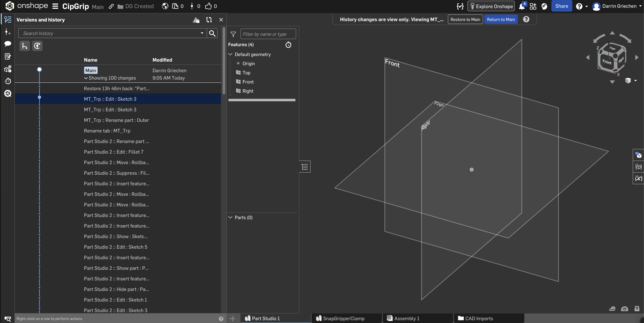Click the history search magnifier icon
Image resolution: width=644 pixels, height=323 pixels.
point(212,33)
